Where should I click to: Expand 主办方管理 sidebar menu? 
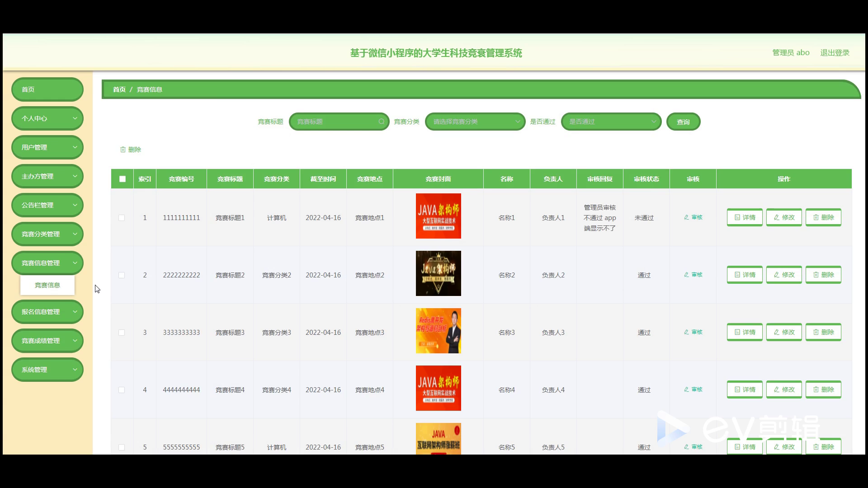pyautogui.click(x=47, y=176)
